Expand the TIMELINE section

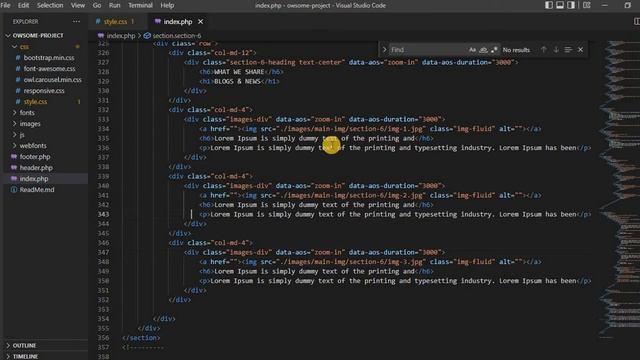point(25,356)
